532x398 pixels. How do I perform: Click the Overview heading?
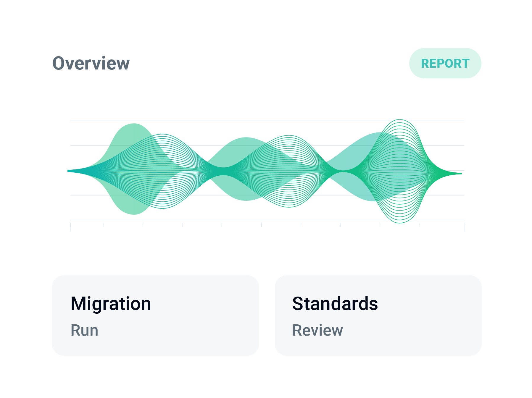(x=91, y=63)
